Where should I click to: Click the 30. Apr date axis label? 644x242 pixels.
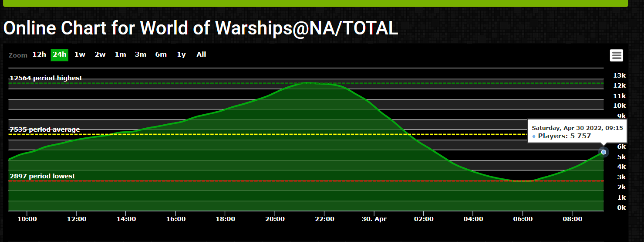(x=374, y=219)
